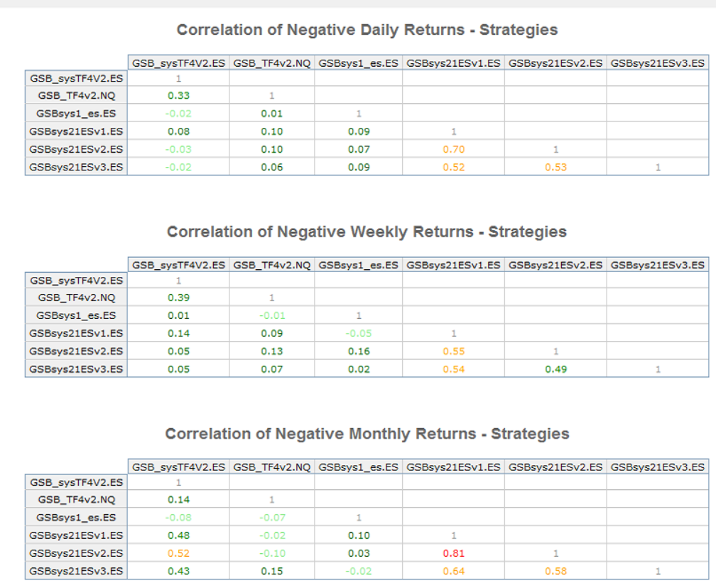Viewport: 716px width, 588px height.
Task: Click the 0.70 value in the daily table
Action: pos(453,149)
